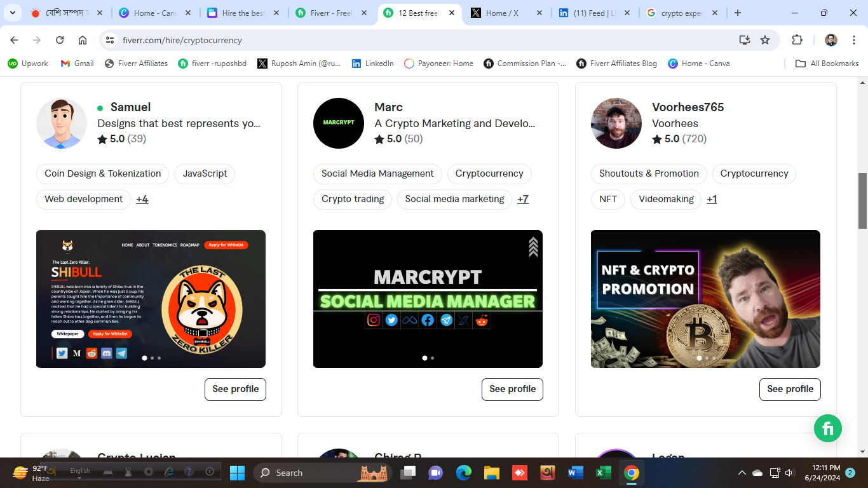
Task: Select the Videomaking skill tag
Action: point(666,199)
